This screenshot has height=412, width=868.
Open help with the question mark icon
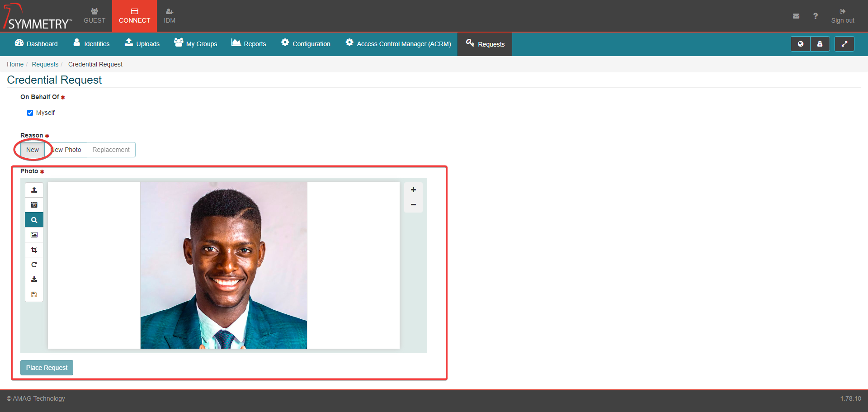[816, 16]
